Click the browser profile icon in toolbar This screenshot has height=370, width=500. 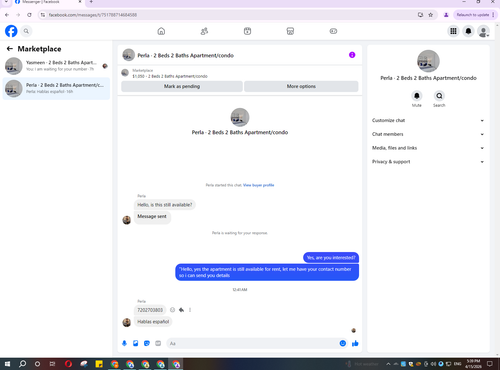click(x=446, y=15)
